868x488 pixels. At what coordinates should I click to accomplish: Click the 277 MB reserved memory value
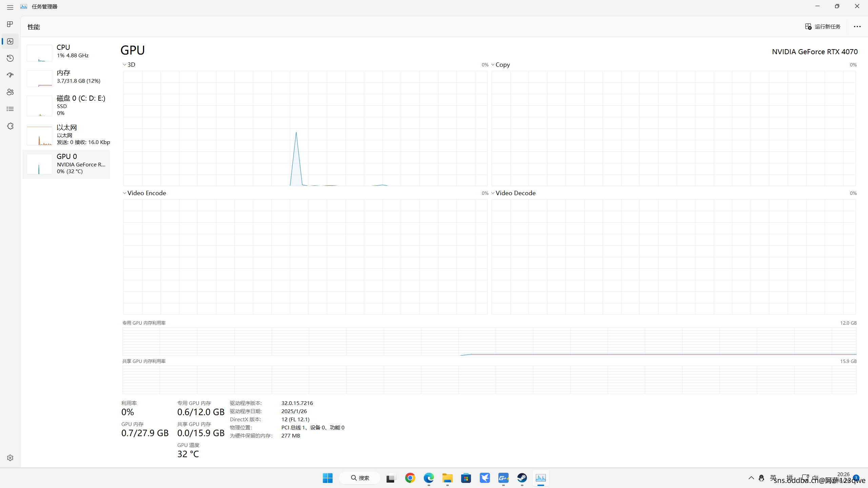tap(291, 435)
